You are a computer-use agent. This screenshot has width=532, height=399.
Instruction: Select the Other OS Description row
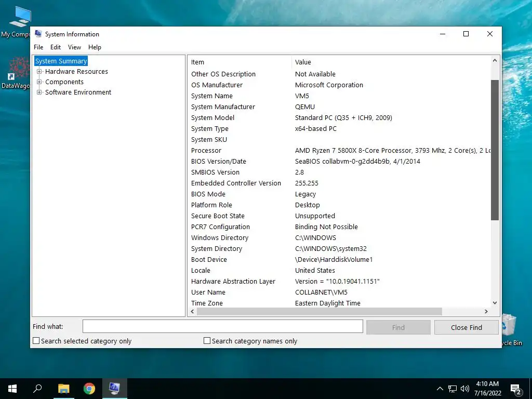[x=339, y=74]
